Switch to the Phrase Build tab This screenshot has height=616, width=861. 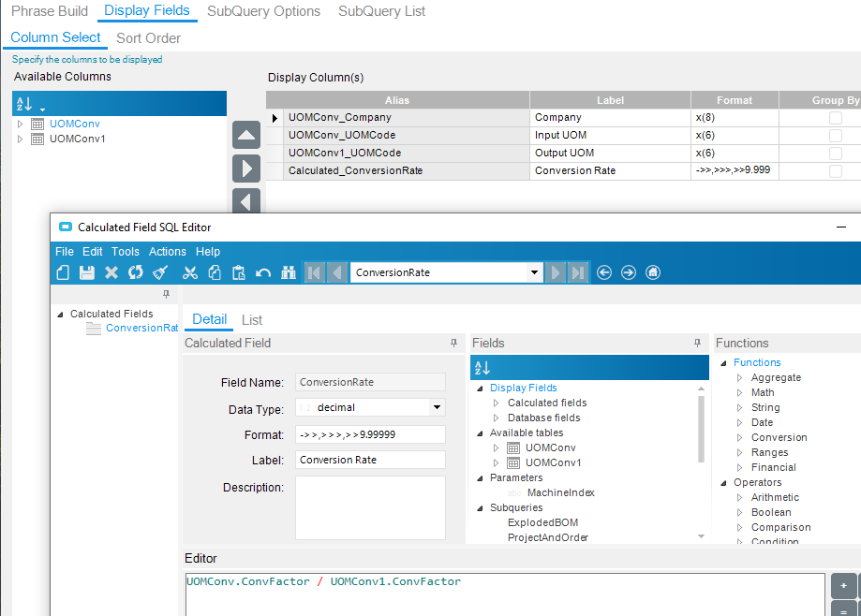pyautogui.click(x=50, y=11)
